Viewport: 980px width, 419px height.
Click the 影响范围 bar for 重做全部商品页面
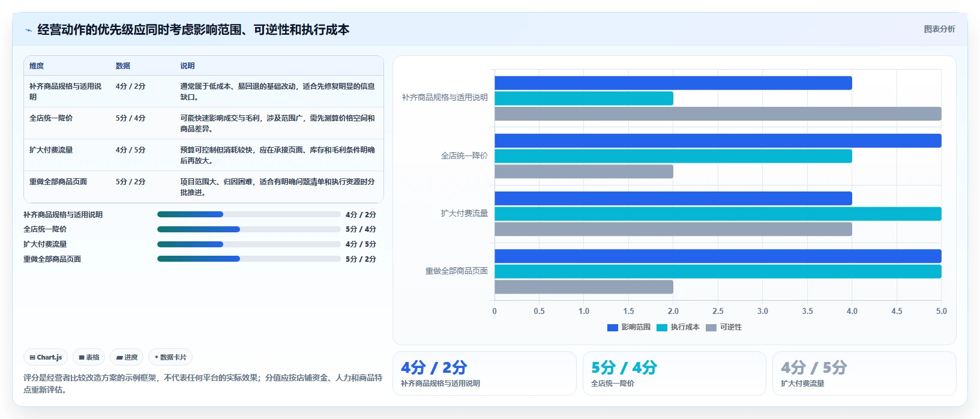pyautogui.click(x=718, y=256)
